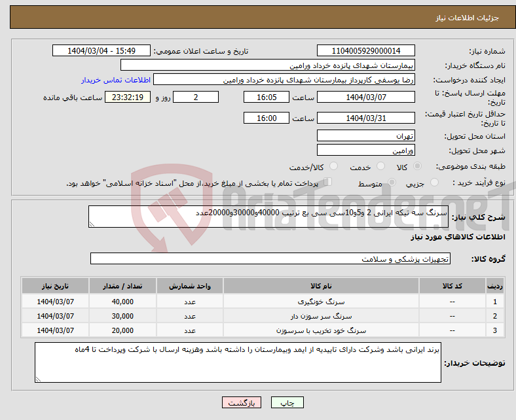Click the row number 2 cell
Viewport: 516px width, 420px height.
tap(494, 316)
